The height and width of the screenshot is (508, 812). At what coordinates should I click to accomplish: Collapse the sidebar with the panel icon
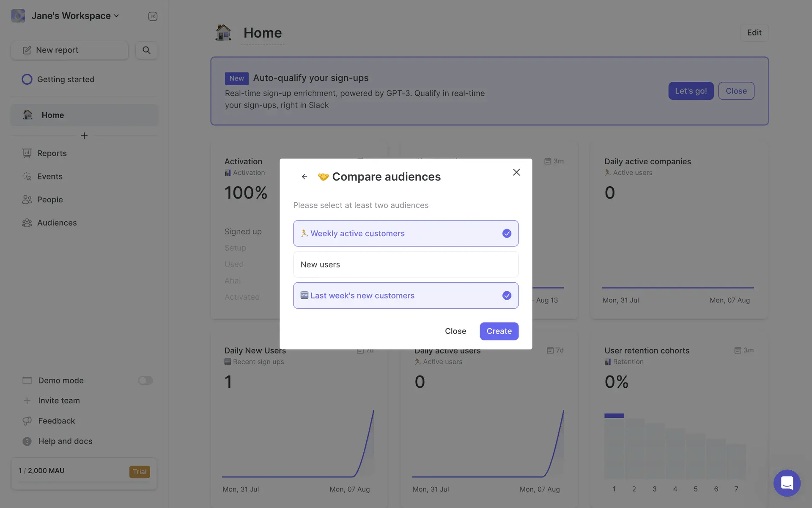[153, 16]
